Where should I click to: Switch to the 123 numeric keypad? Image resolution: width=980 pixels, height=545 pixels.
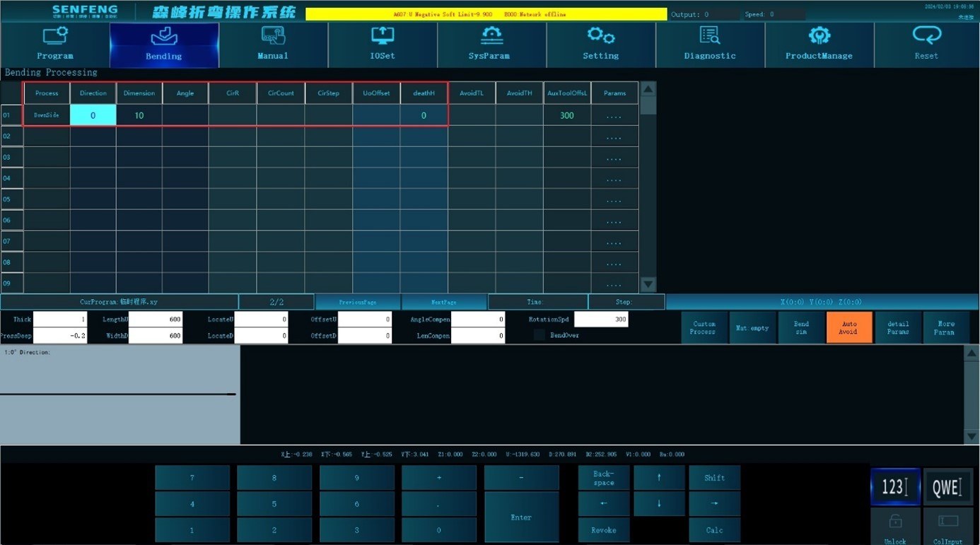pyautogui.click(x=895, y=487)
